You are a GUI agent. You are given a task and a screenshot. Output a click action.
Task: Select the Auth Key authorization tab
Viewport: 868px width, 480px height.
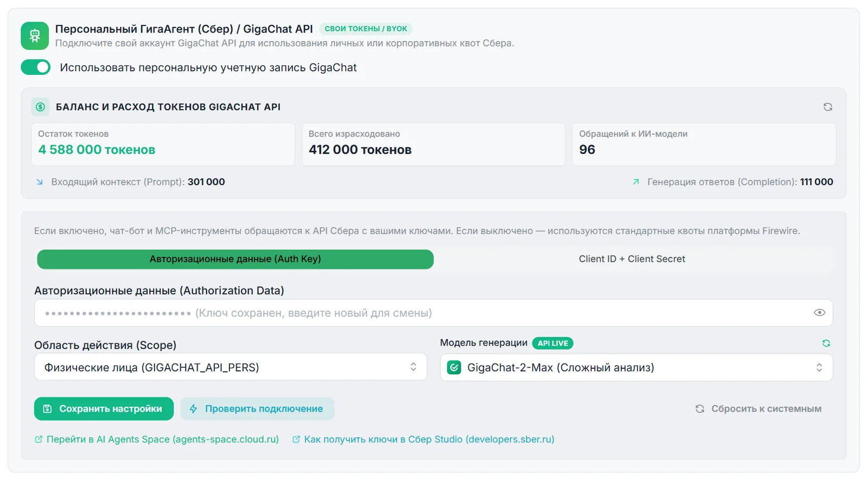[235, 259]
